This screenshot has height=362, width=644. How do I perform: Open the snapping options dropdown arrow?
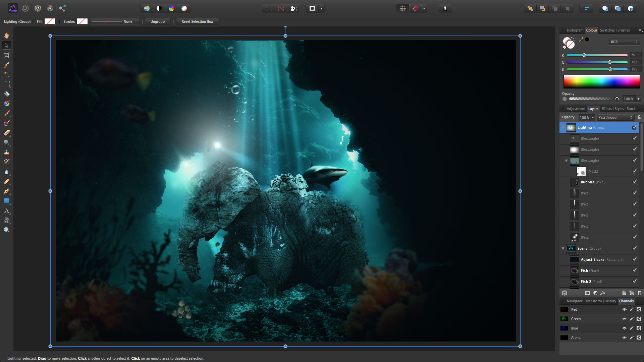tap(424, 8)
